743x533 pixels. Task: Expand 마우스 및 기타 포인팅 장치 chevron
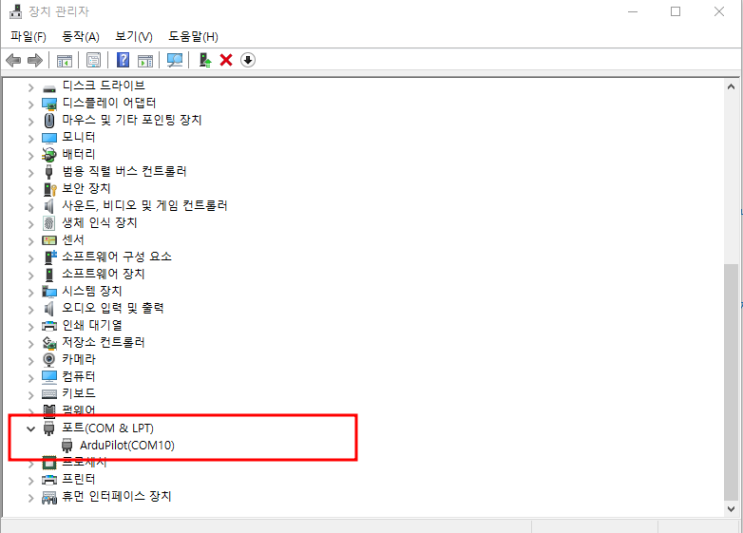pos(31,122)
